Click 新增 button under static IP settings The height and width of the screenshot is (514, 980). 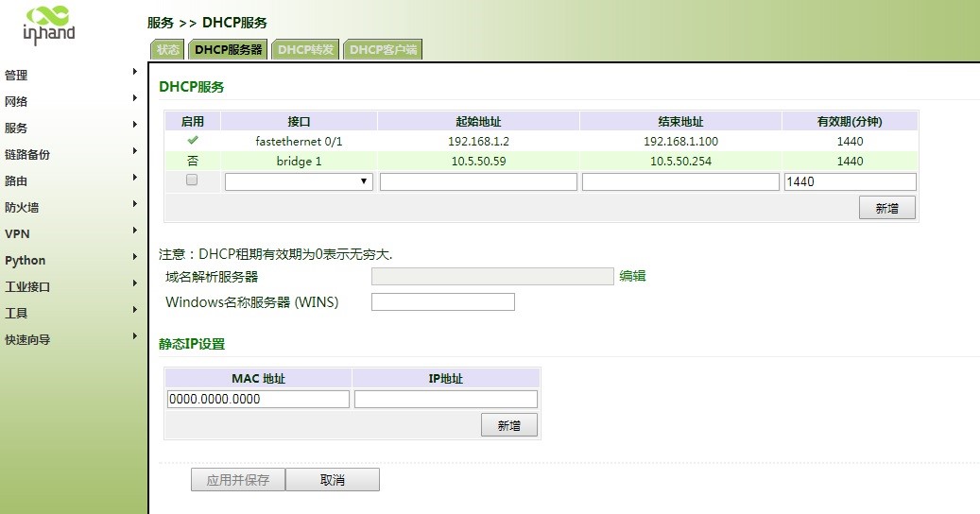pyautogui.click(x=508, y=426)
